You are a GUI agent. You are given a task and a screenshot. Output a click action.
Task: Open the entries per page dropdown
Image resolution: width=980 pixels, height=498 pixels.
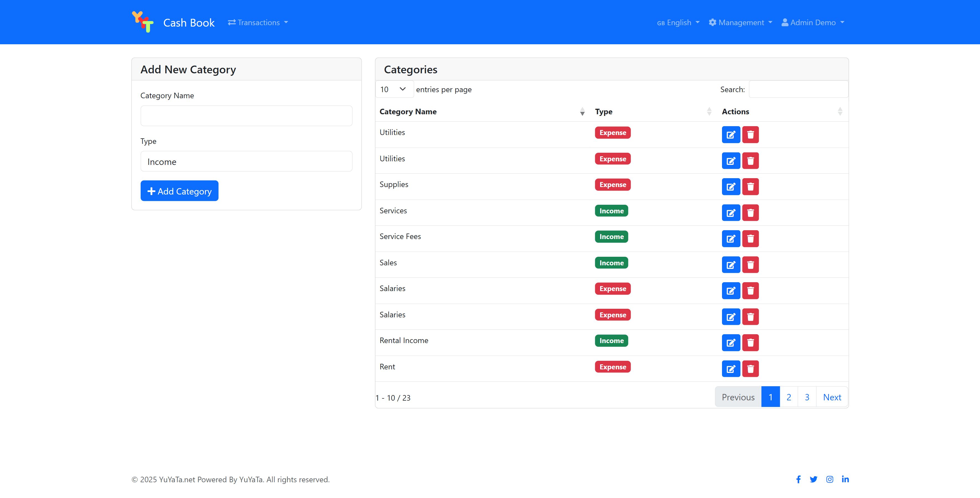pos(394,89)
